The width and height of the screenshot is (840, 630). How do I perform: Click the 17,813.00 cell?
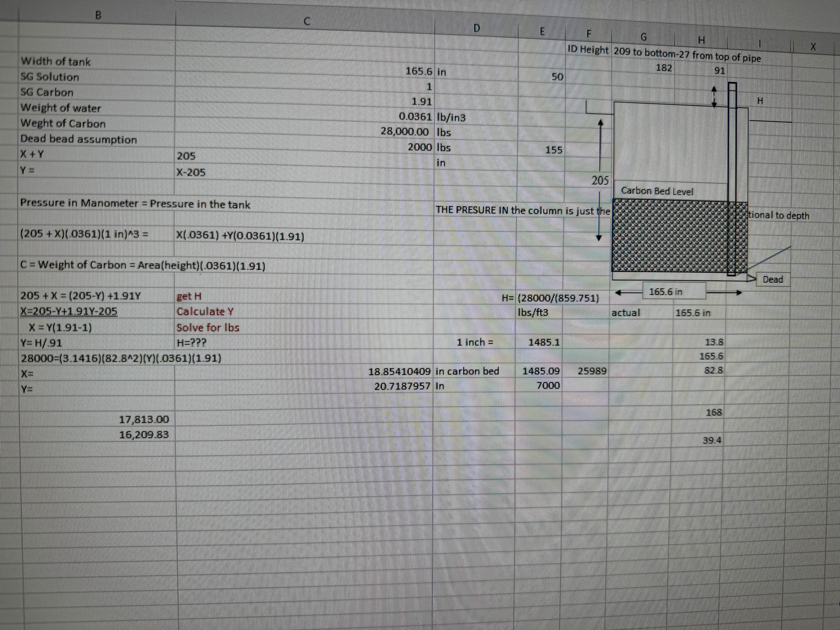144,420
